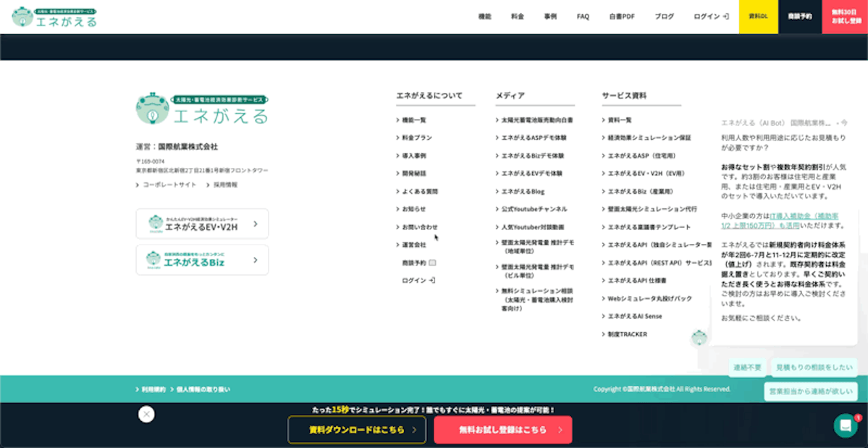Open the chat widget bubble icon
The image size is (868, 448).
point(845,425)
